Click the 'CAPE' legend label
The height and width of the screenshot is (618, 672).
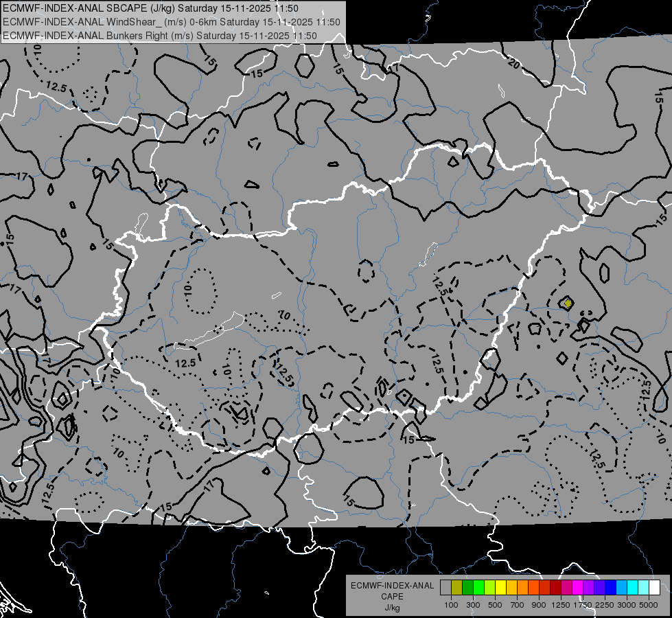392,596
